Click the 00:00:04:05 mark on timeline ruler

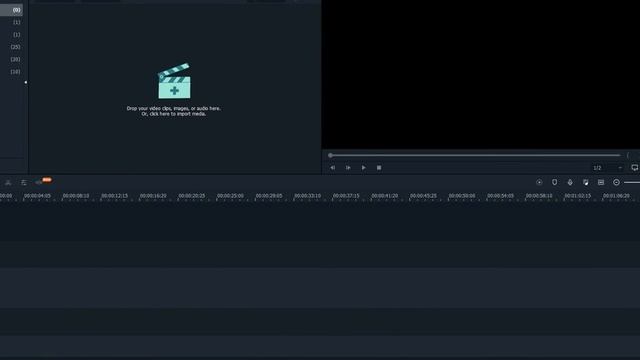point(37,196)
